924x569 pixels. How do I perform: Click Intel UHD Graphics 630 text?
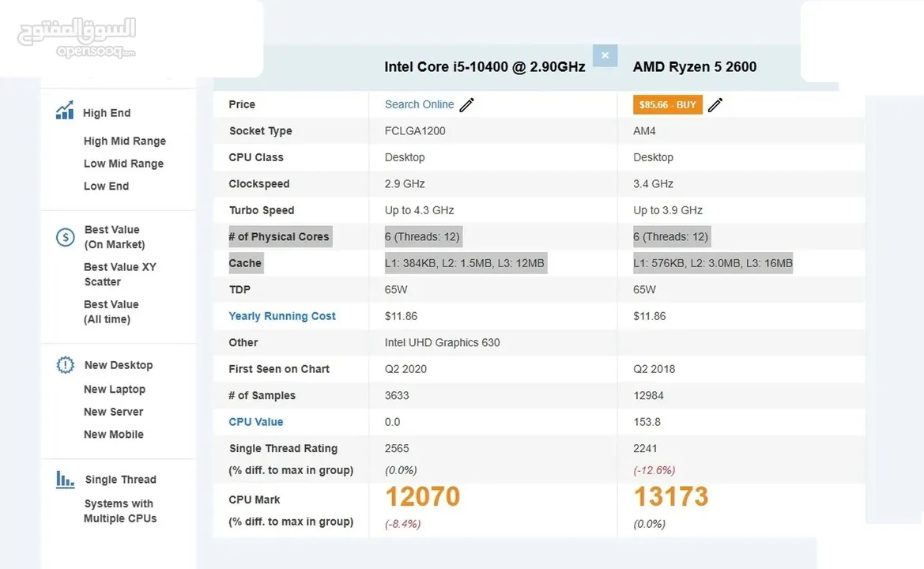pyautogui.click(x=442, y=343)
